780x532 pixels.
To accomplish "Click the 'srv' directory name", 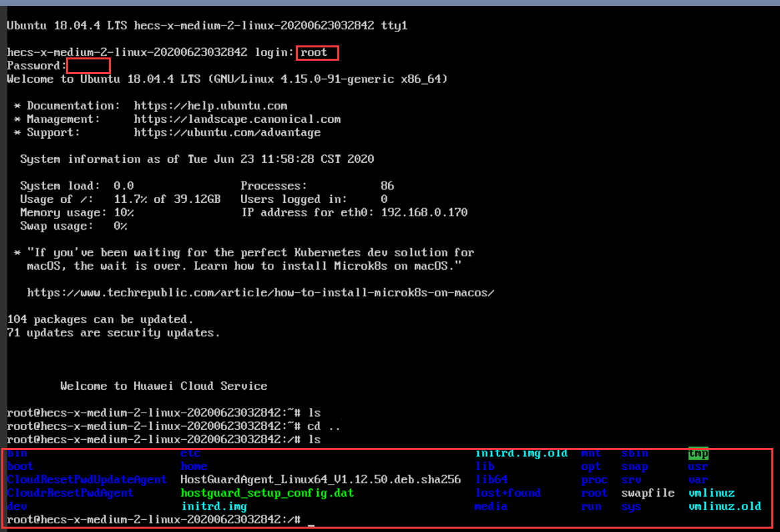I will pyautogui.click(x=631, y=480).
